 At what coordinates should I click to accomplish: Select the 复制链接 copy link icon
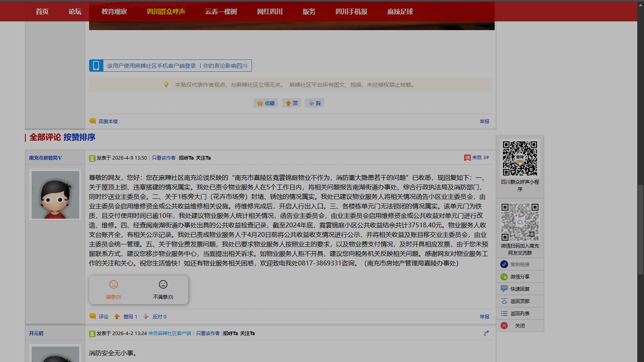tap(503, 264)
